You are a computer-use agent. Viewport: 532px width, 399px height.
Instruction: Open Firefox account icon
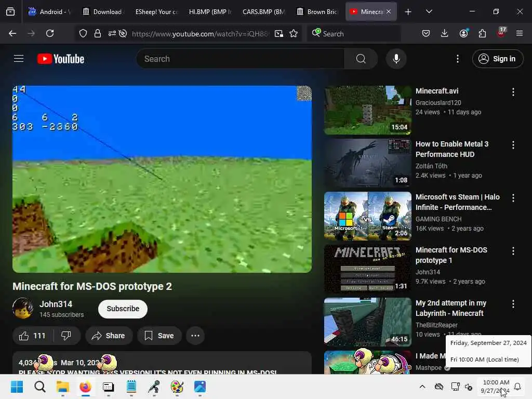click(464, 33)
